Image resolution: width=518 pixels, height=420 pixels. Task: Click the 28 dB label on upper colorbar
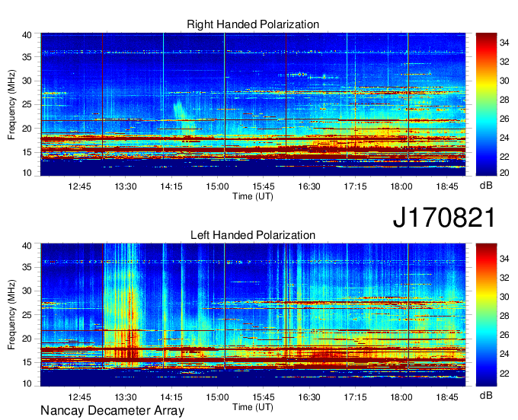coord(504,100)
